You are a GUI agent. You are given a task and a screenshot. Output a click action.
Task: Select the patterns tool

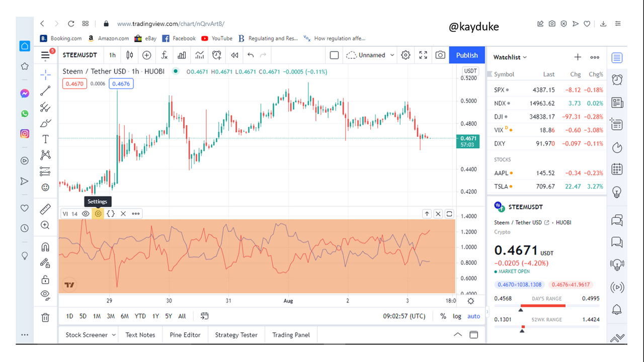click(45, 155)
